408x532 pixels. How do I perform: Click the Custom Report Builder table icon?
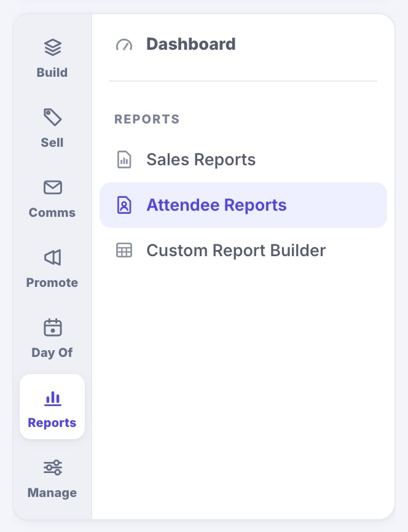[124, 251]
